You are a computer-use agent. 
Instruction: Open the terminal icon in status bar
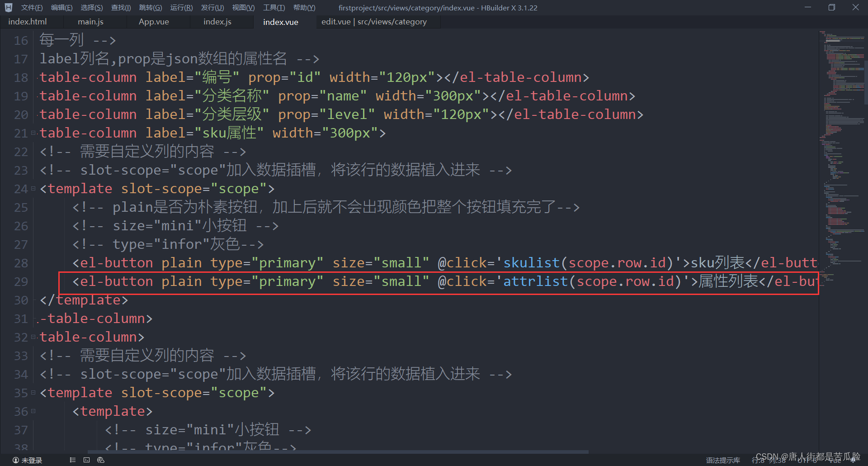(x=86, y=460)
